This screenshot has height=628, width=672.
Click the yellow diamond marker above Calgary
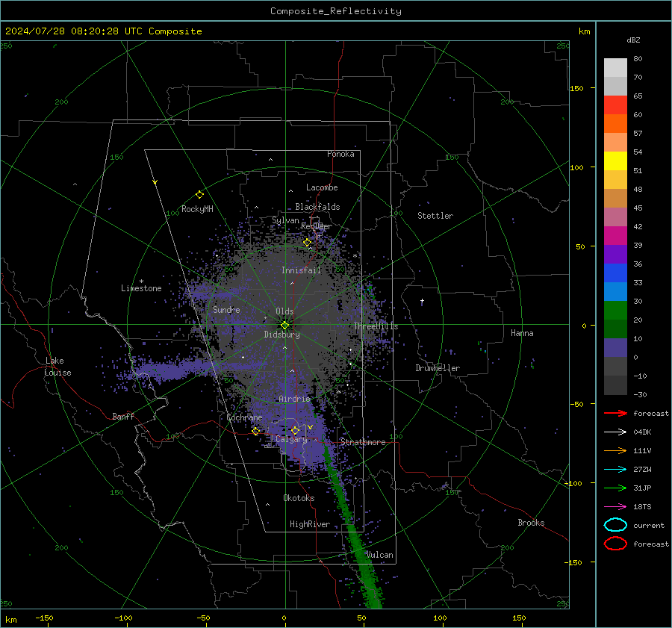pos(295,430)
